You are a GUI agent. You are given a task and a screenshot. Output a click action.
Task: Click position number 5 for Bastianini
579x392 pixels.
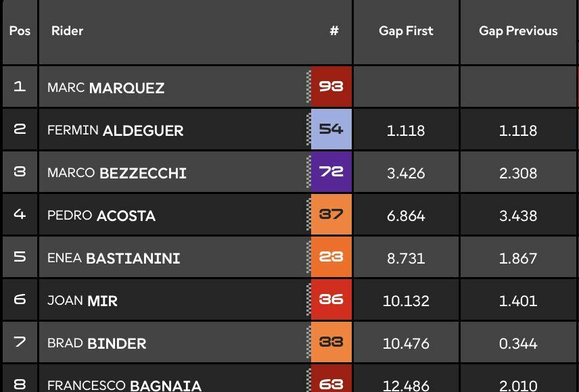[20, 258]
